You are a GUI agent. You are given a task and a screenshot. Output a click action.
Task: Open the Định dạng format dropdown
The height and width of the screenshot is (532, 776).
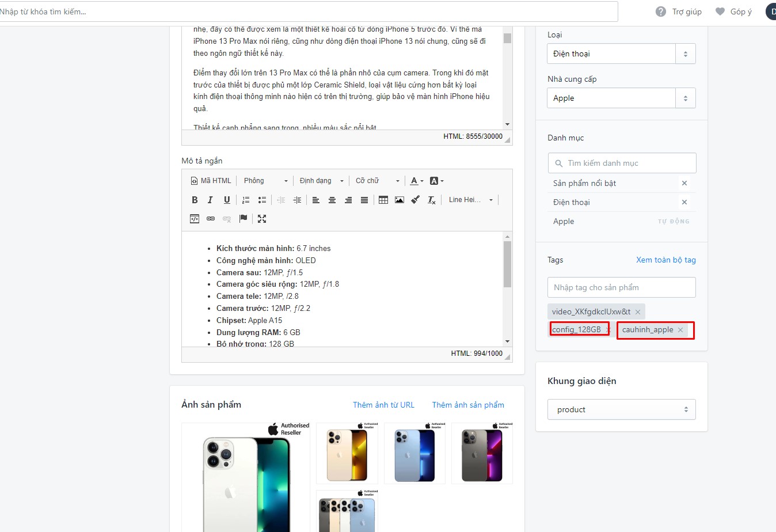click(x=321, y=181)
